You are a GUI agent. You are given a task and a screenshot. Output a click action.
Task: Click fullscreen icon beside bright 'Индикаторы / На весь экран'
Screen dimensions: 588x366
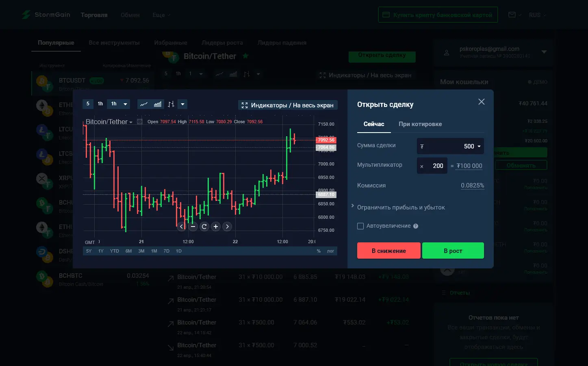point(245,105)
